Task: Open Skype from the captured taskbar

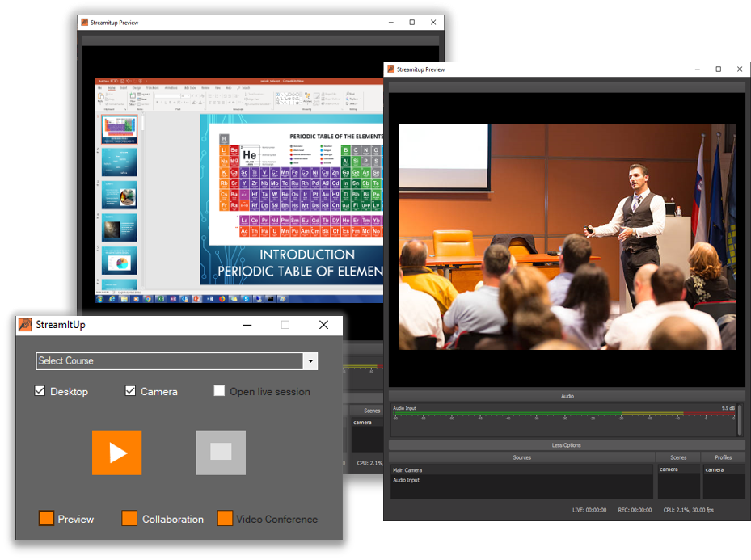Action: [x=247, y=299]
